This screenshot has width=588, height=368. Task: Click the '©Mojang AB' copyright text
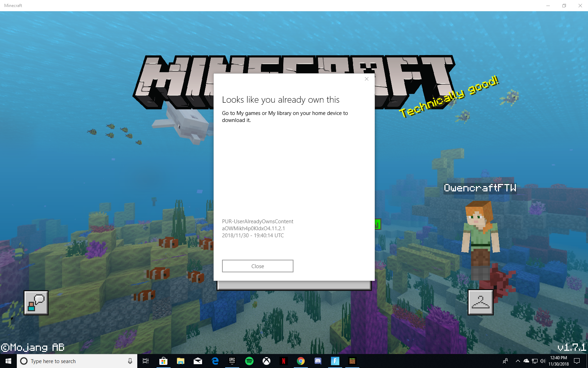[x=33, y=347]
